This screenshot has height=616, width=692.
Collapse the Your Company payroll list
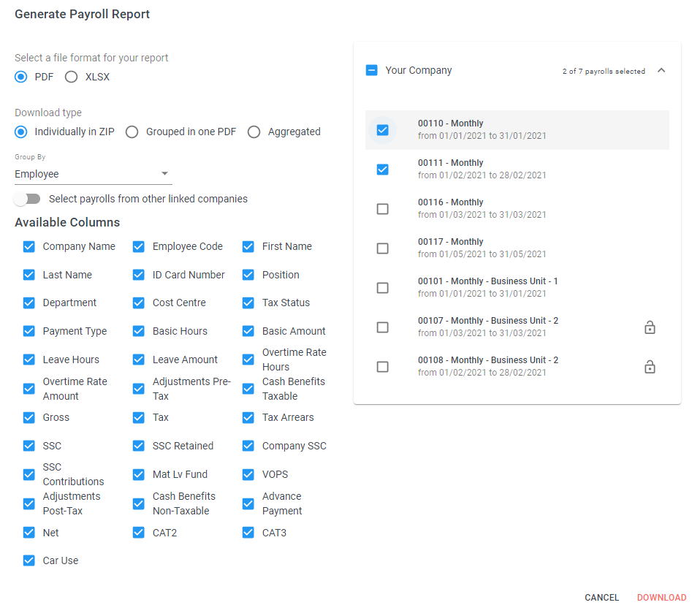661,71
